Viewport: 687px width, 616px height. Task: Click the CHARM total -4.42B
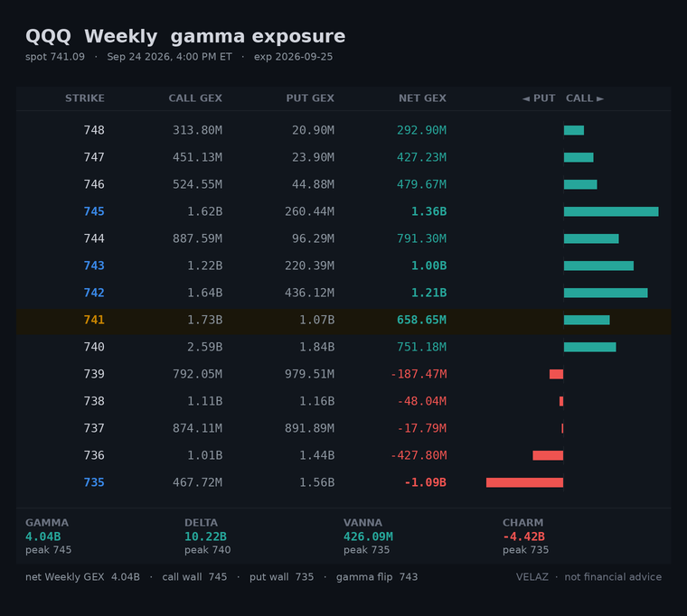click(x=523, y=537)
